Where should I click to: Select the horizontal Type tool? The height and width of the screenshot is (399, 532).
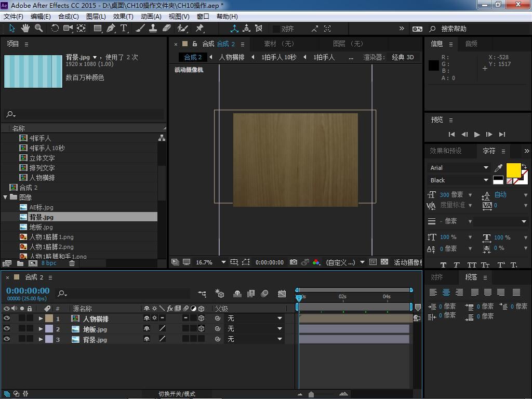click(124, 28)
